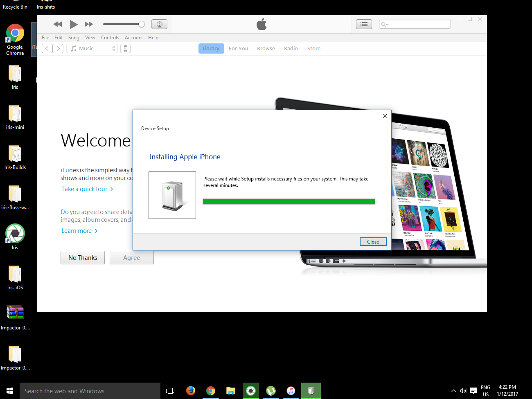Open Task View from taskbar
Image resolution: width=532 pixels, height=399 pixels.
pos(170,391)
